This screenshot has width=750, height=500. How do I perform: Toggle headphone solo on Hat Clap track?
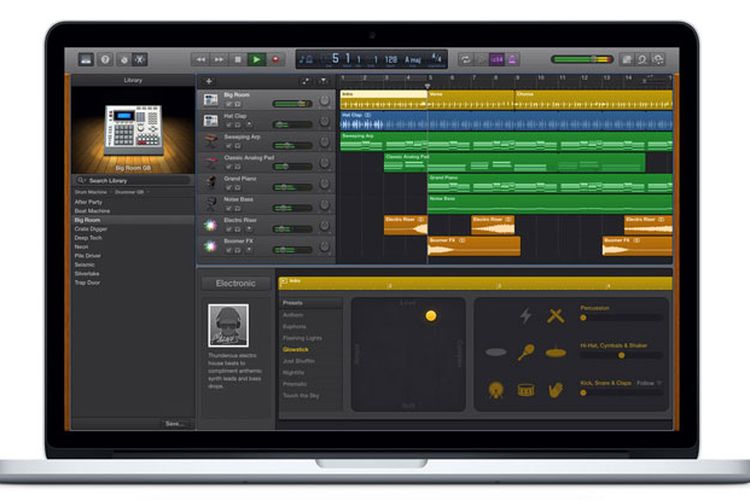coord(238,125)
